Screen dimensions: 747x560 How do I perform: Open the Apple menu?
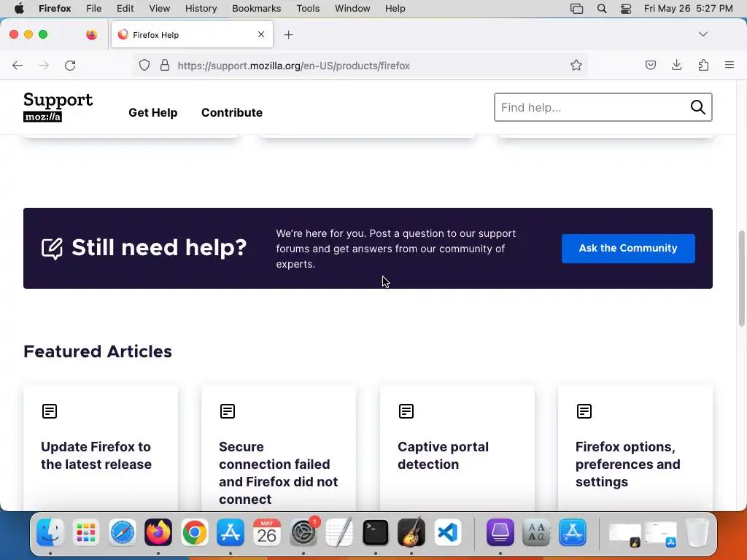[x=19, y=9]
